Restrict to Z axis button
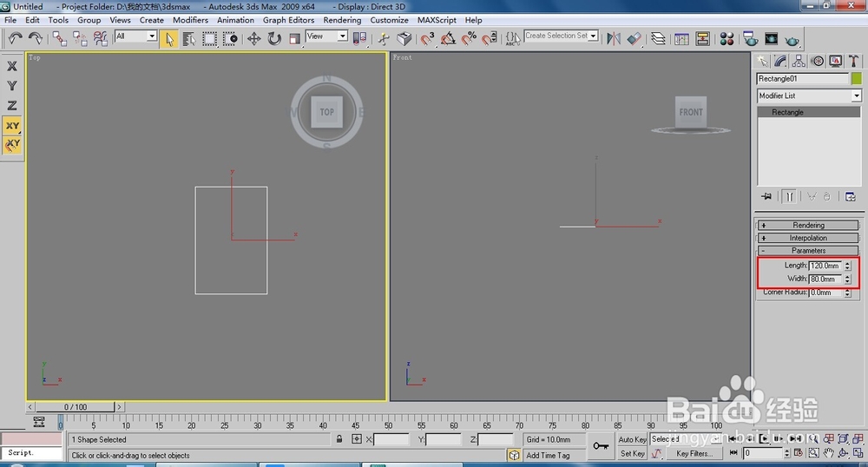Screen dimensions: 868x467 pyautogui.click(x=11, y=105)
